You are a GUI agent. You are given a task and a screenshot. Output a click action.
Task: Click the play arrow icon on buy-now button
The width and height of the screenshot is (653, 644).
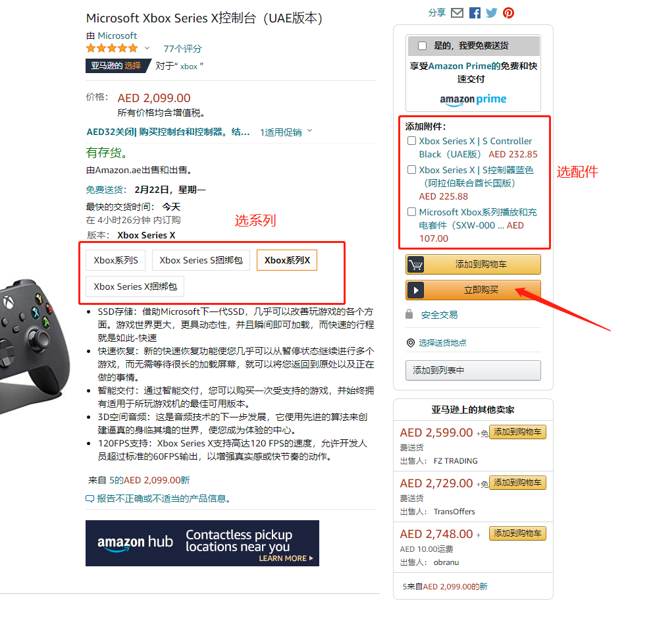(415, 290)
